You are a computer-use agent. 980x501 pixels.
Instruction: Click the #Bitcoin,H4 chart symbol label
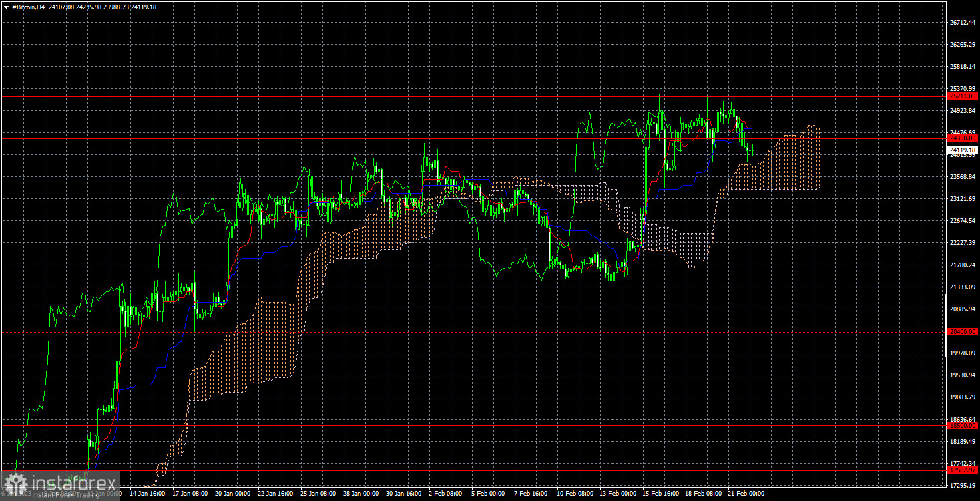pos(27,7)
